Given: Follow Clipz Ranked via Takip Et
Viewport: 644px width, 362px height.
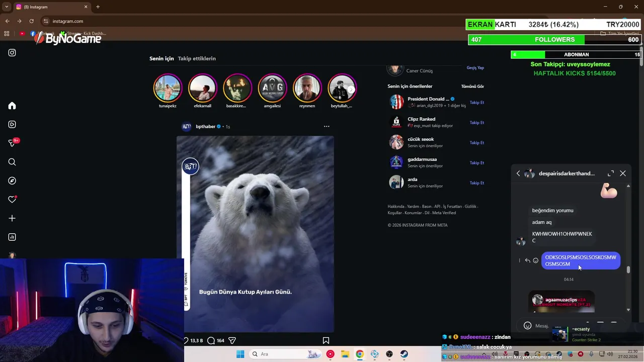Looking at the screenshot, I should (477, 123).
